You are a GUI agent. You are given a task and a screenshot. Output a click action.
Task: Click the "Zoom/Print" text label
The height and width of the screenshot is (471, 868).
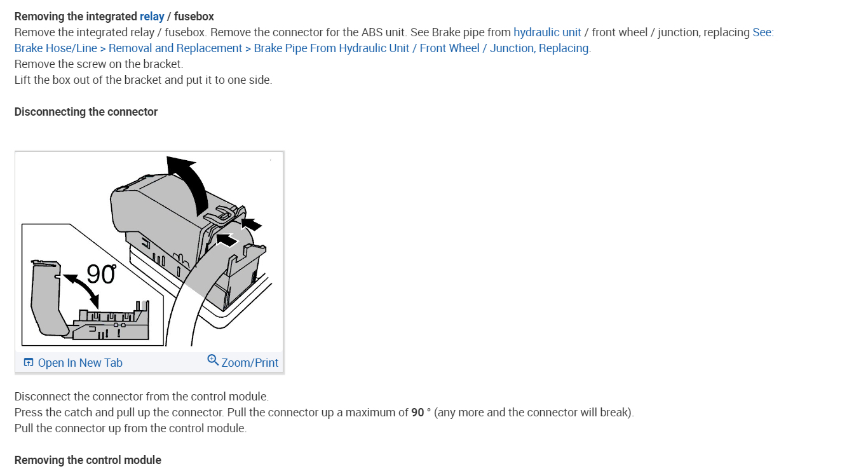250,363
